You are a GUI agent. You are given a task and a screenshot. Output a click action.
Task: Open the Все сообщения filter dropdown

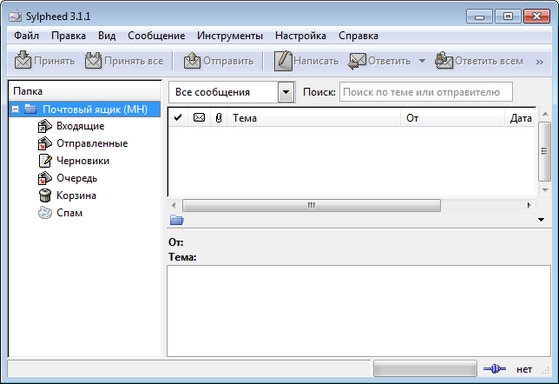(x=286, y=92)
